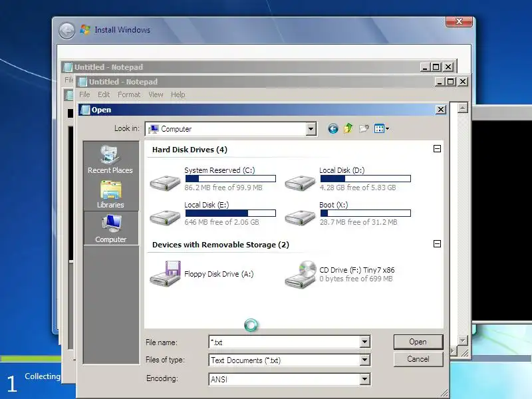Viewport: 532px width, 399px height.
Task: Select Libraries in sidebar
Action: pyautogui.click(x=110, y=194)
